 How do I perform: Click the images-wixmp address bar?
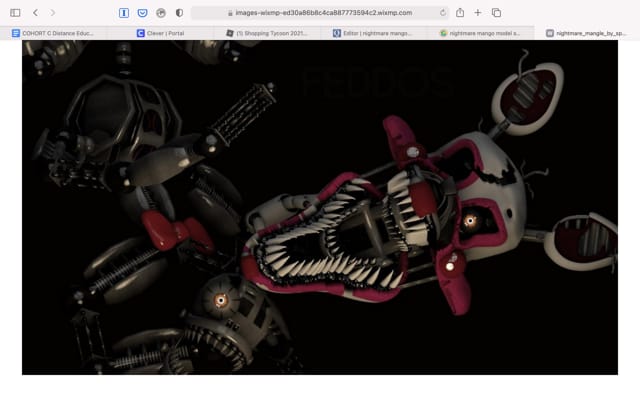pos(320,13)
